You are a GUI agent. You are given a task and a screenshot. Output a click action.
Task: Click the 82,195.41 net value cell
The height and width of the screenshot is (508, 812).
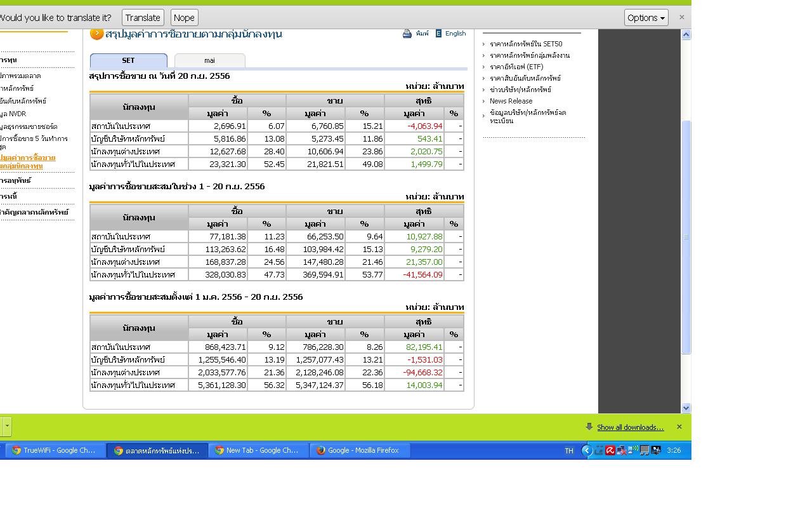[x=414, y=347]
